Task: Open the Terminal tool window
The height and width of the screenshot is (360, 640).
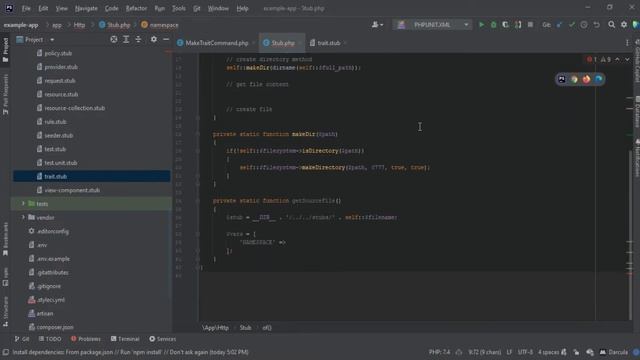Action: pyautogui.click(x=125, y=339)
